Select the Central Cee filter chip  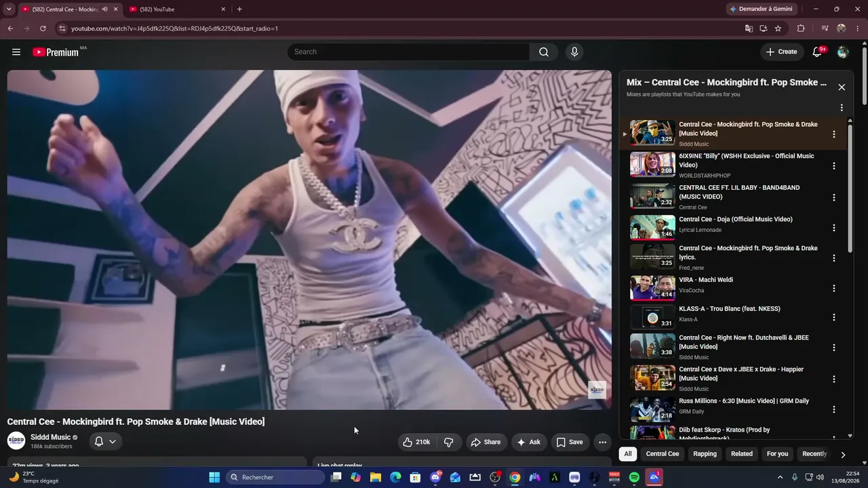[663, 454]
